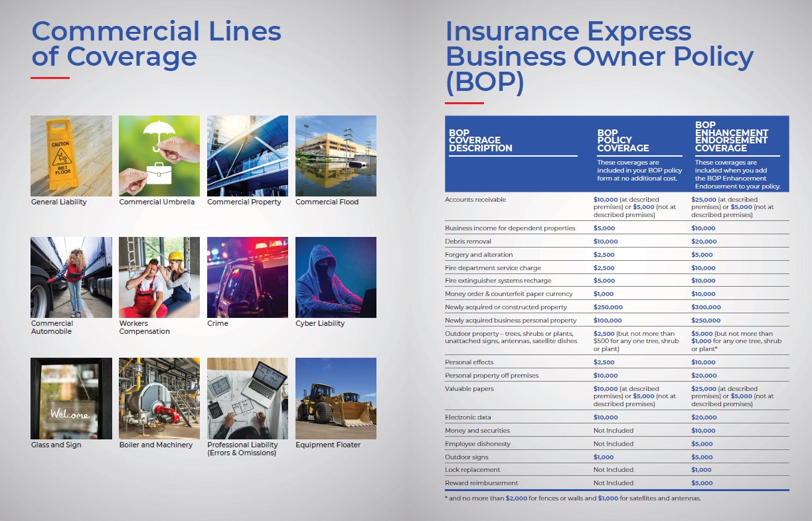Image resolution: width=812 pixels, height=521 pixels.
Task: Click the General Liability wet floor image
Action: [x=71, y=156]
